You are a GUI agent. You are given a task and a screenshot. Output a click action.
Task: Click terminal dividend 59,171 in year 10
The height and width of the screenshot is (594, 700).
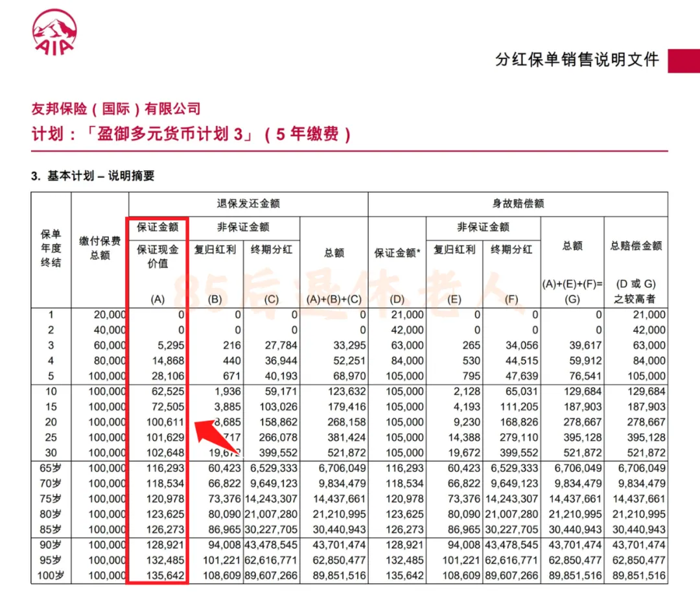click(281, 392)
